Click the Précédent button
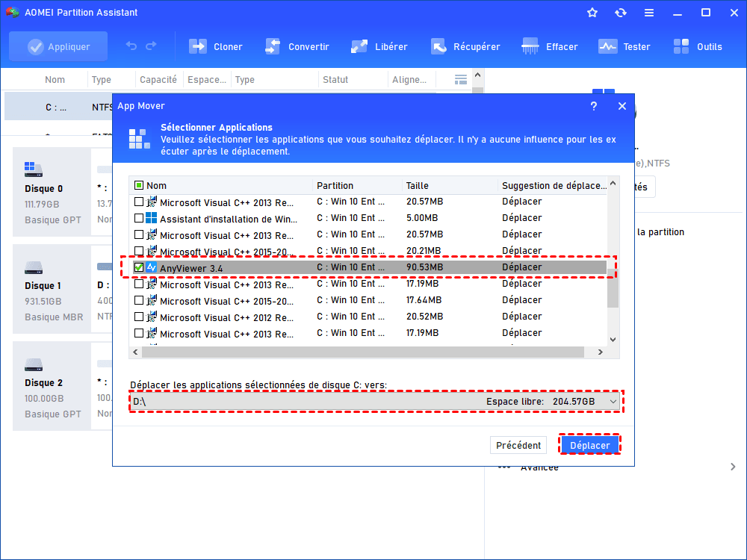This screenshot has height=560, width=747. pos(518,445)
